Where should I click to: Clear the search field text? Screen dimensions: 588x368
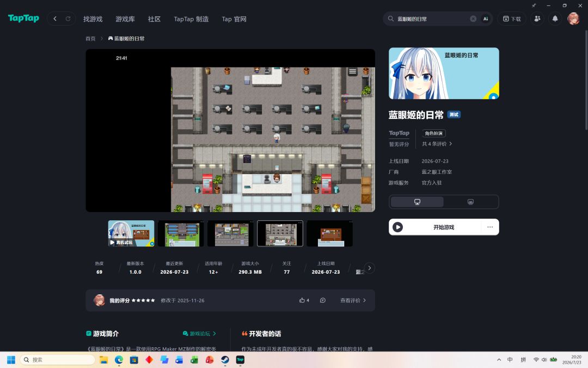pyautogui.click(x=473, y=19)
